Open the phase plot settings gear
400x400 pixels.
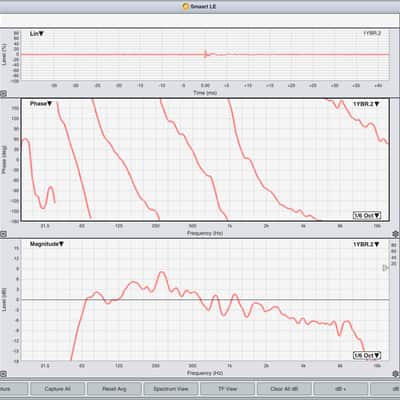tap(396, 234)
